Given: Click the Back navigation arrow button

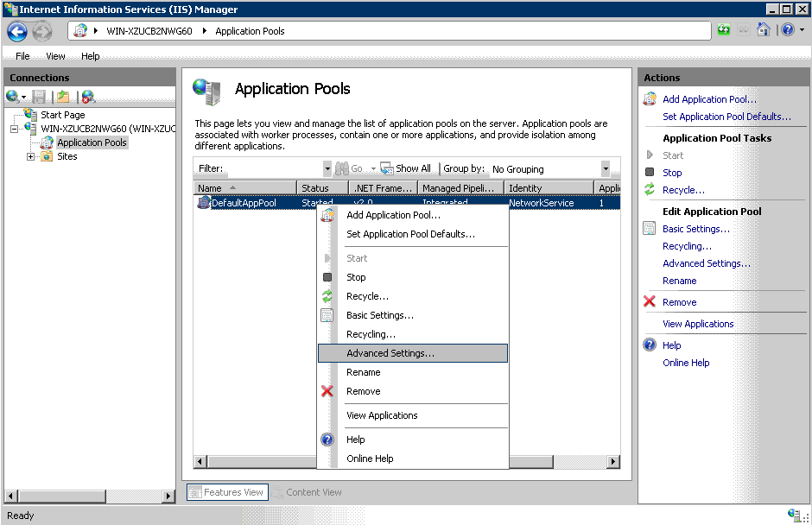Looking at the screenshot, I should (x=17, y=31).
